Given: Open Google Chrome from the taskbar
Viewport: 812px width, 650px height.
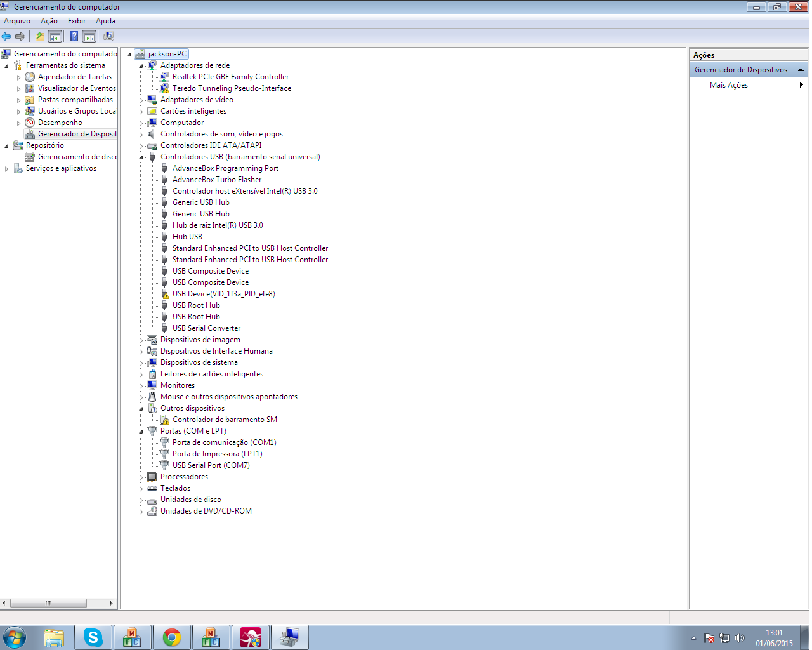Looking at the screenshot, I should point(172,637).
